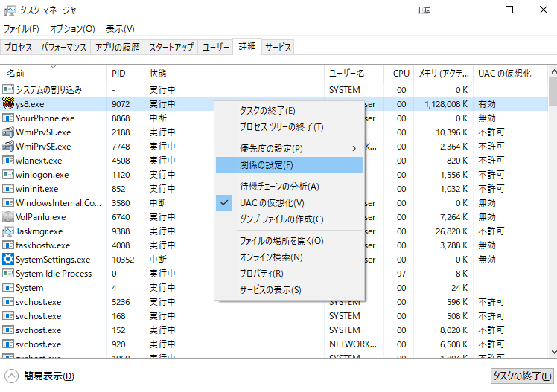Click the 簡易表示(D) link

49,376
